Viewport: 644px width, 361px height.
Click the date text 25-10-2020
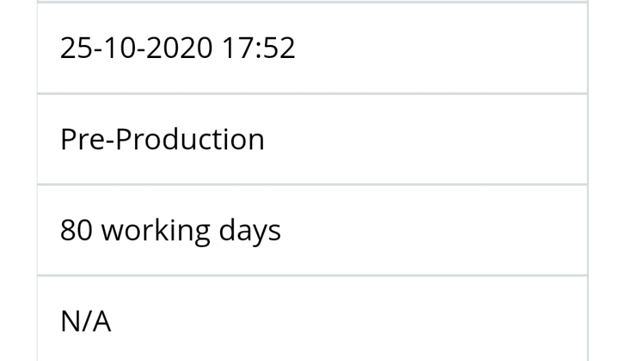pyautogui.click(x=136, y=48)
